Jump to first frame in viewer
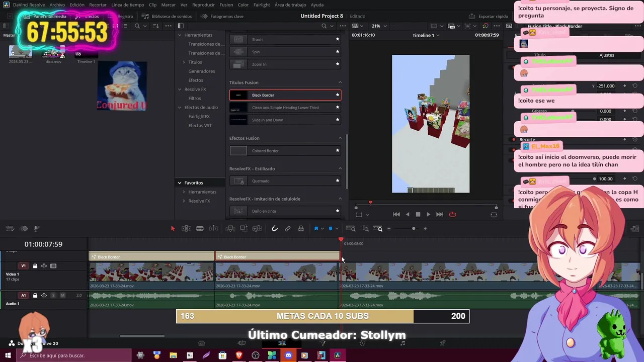Viewport: 644px width, 362px height. pos(396,214)
